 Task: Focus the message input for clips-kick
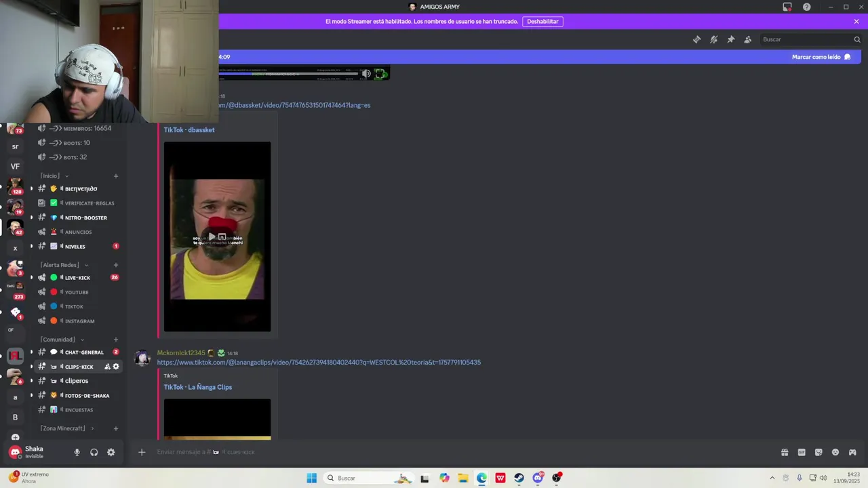461,452
